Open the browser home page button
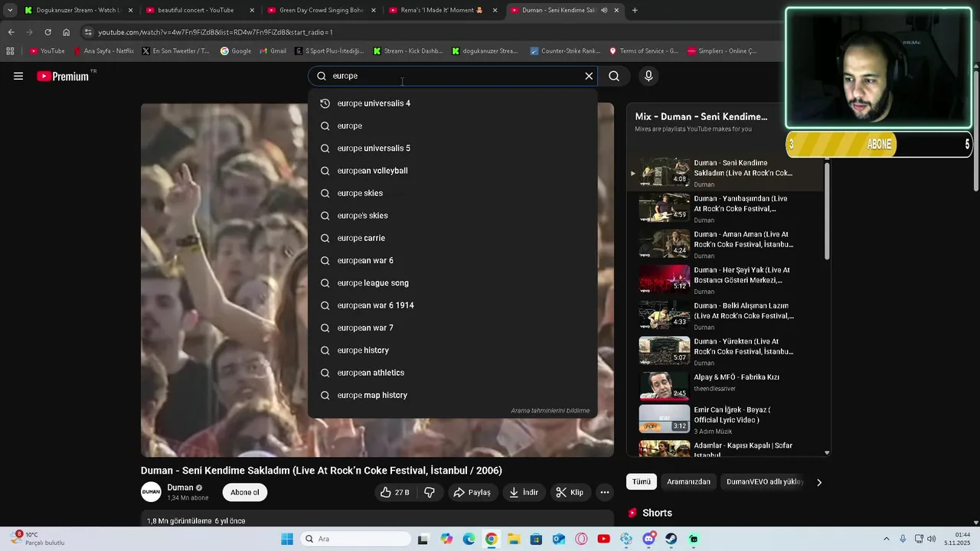 pyautogui.click(x=66, y=32)
